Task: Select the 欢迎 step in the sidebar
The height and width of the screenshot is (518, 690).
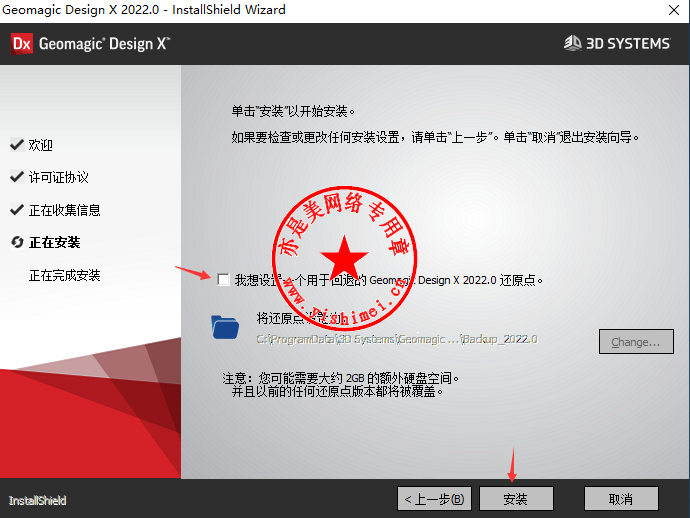Action: coord(41,145)
